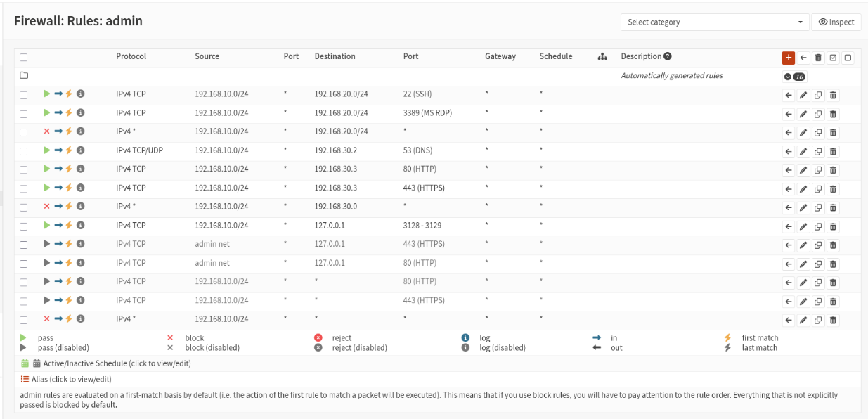
Task: Tick the checkbox of the last block rule
Action: tap(24, 320)
